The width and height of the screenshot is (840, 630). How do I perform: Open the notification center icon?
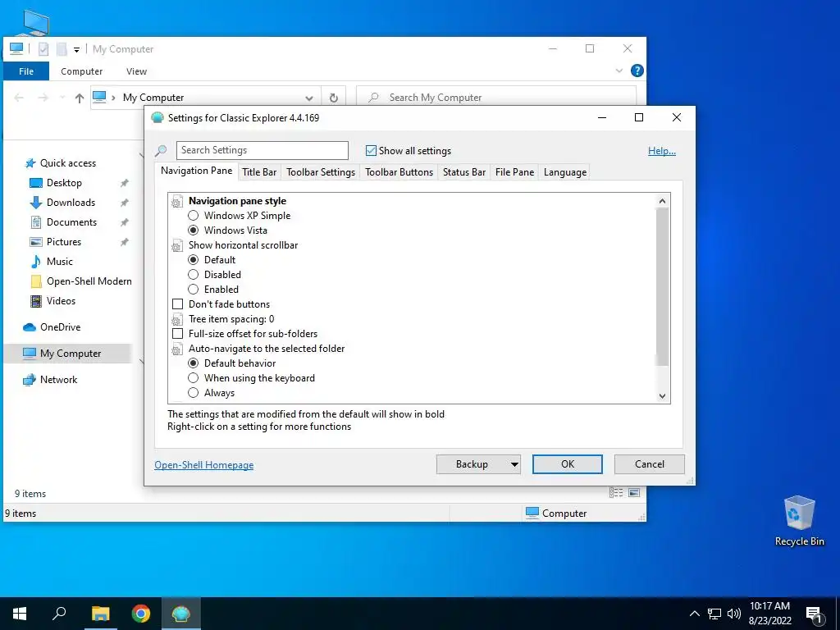pos(814,614)
